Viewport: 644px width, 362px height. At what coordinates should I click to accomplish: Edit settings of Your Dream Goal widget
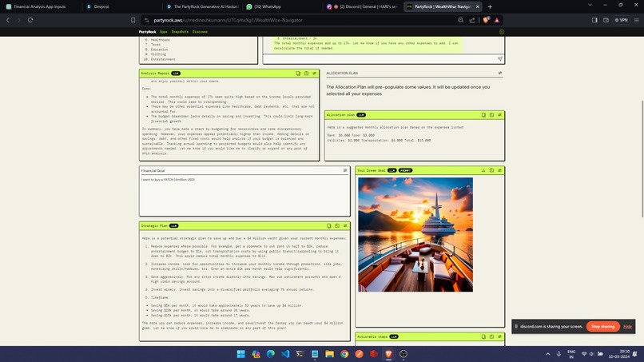[500, 170]
